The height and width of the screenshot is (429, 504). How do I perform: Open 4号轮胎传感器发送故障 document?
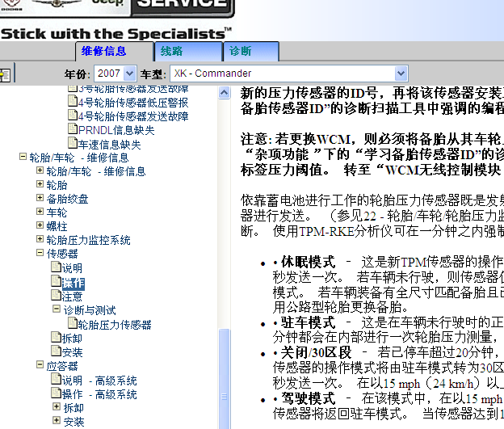click(133, 116)
